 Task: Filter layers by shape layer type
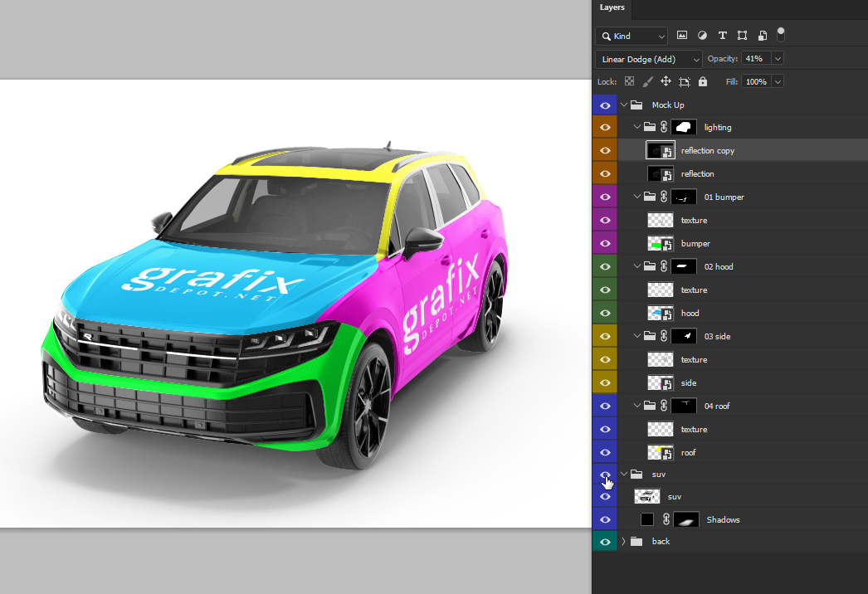[742, 36]
